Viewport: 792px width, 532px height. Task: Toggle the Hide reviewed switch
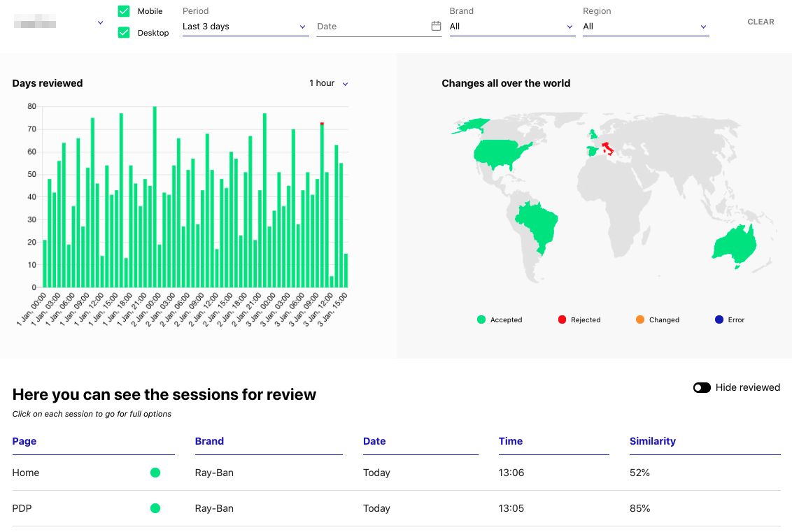(702, 387)
